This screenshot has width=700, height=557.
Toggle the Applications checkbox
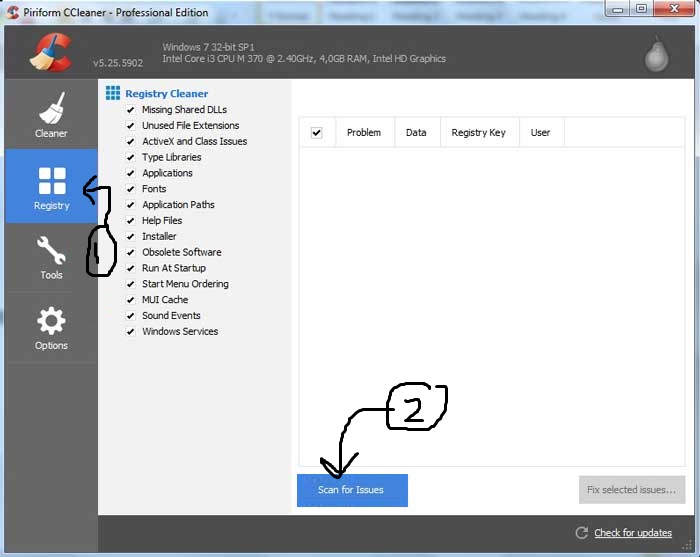(x=130, y=173)
